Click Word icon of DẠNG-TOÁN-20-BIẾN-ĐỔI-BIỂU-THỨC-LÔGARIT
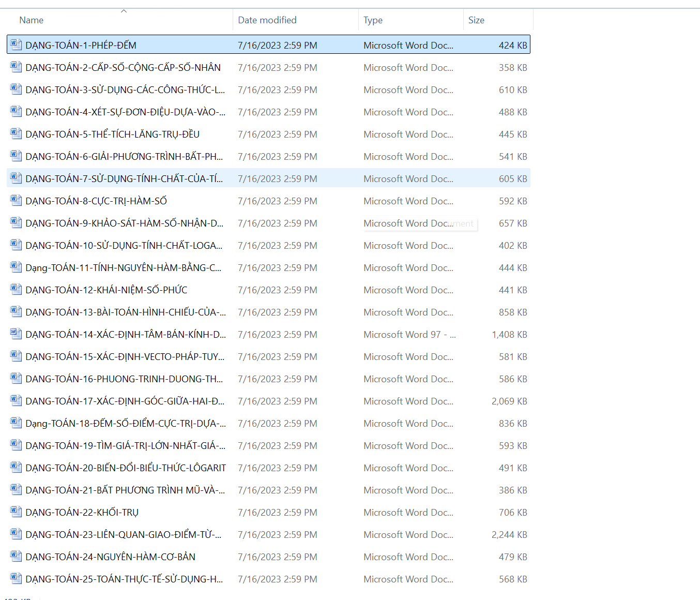The height and width of the screenshot is (600, 700). [x=16, y=467]
